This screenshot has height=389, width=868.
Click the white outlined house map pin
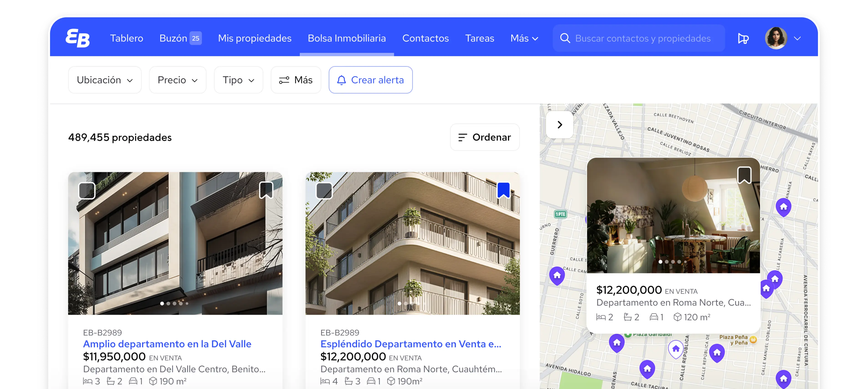(x=676, y=349)
